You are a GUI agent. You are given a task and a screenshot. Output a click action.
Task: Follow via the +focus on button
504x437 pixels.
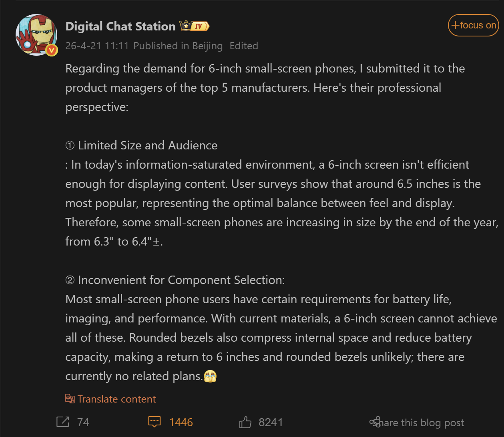tap(473, 25)
